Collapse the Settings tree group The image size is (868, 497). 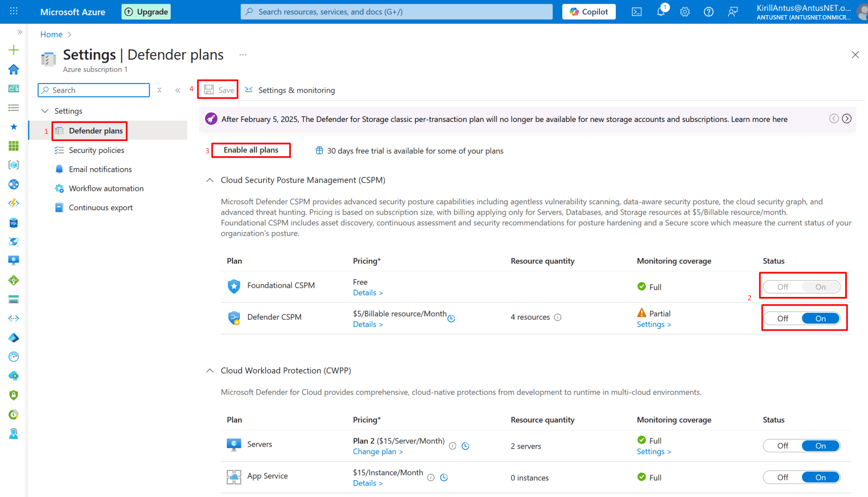click(x=45, y=111)
